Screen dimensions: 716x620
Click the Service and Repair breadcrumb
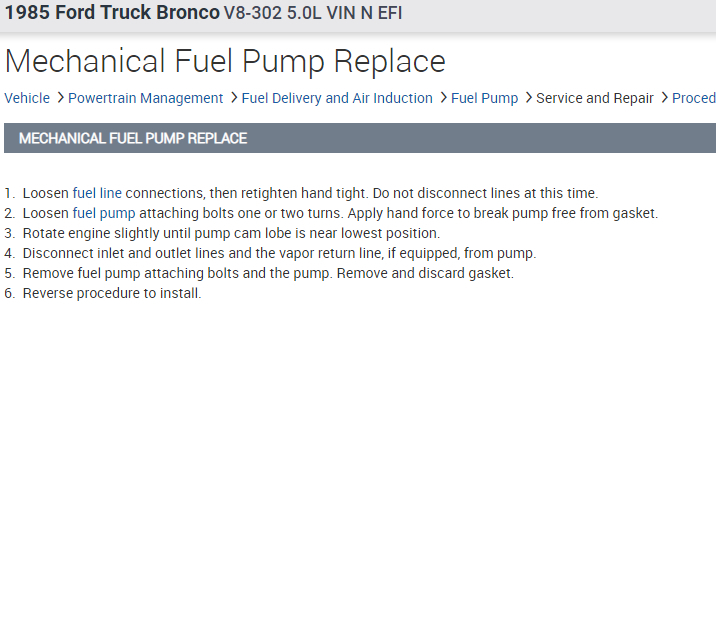tap(594, 98)
